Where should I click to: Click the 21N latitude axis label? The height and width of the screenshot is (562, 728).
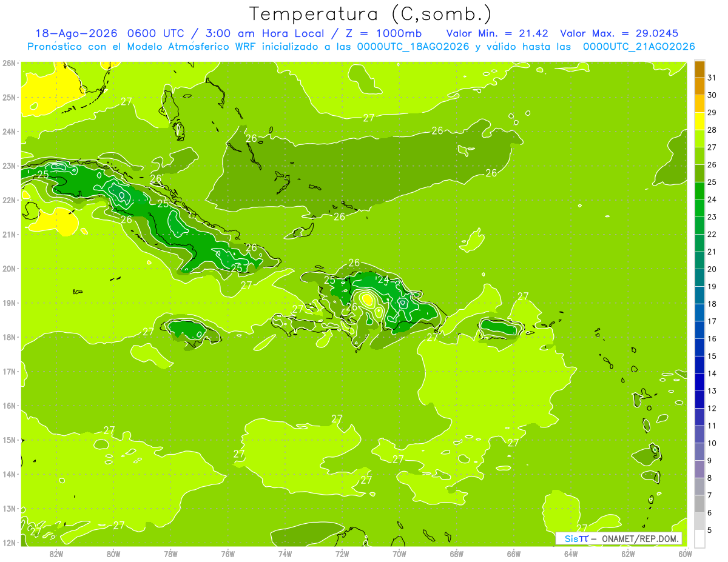click(8, 234)
